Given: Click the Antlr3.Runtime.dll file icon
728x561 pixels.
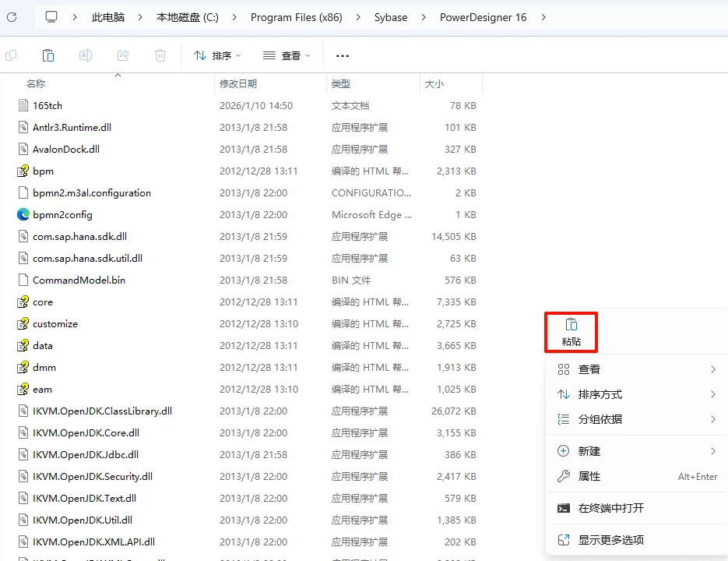Looking at the screenshot, I should (x=23, y=127).
